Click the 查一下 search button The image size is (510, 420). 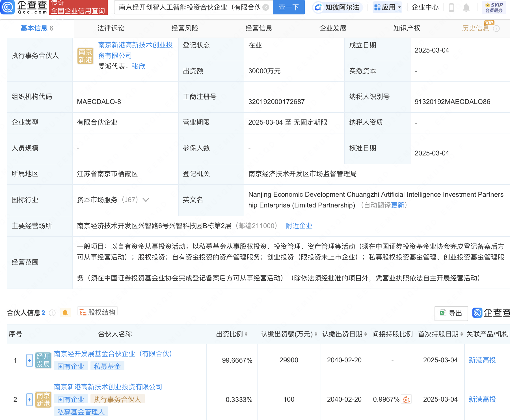[x=289, y=7]
